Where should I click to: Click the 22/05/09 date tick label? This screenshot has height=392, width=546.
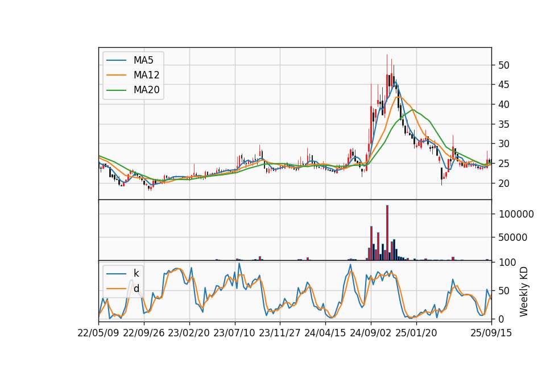click(x=98, y=333)
